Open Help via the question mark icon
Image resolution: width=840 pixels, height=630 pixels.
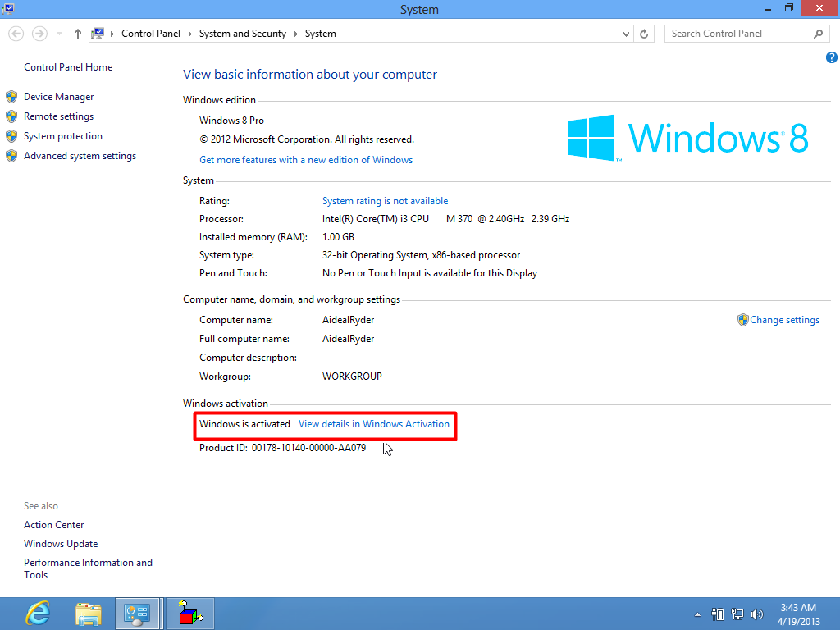coord(832,57)
